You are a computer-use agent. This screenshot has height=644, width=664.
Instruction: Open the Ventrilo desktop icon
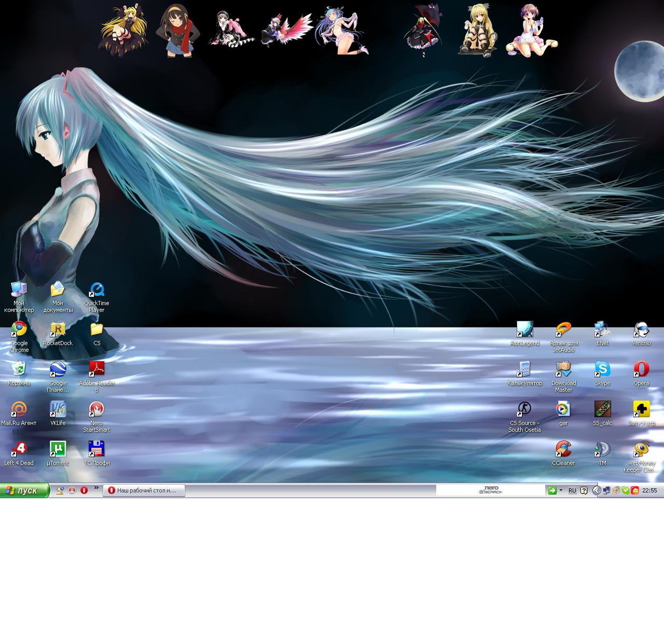641,330
